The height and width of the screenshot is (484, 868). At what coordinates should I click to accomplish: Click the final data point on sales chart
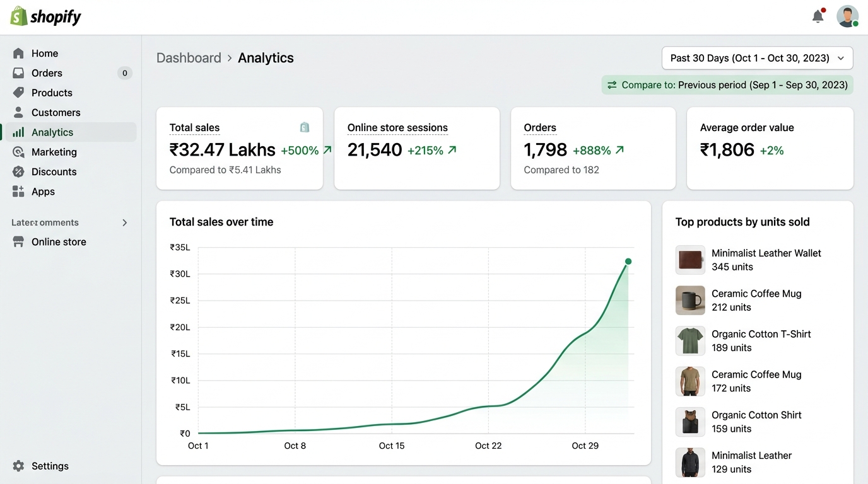pyautogui.click(x=628, y=262)
